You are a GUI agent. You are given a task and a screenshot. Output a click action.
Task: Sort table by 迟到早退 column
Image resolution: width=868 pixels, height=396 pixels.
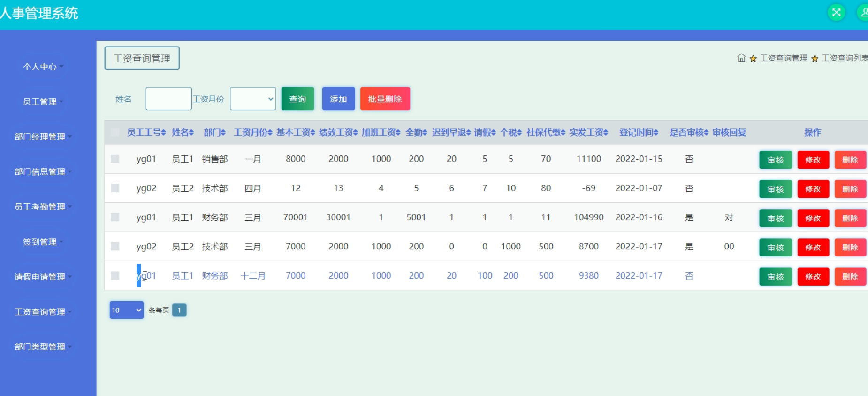click(451, 132)
